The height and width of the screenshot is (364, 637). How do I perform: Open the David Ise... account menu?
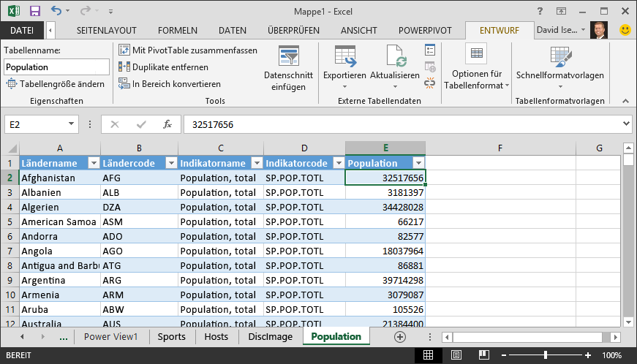(561, 30)
